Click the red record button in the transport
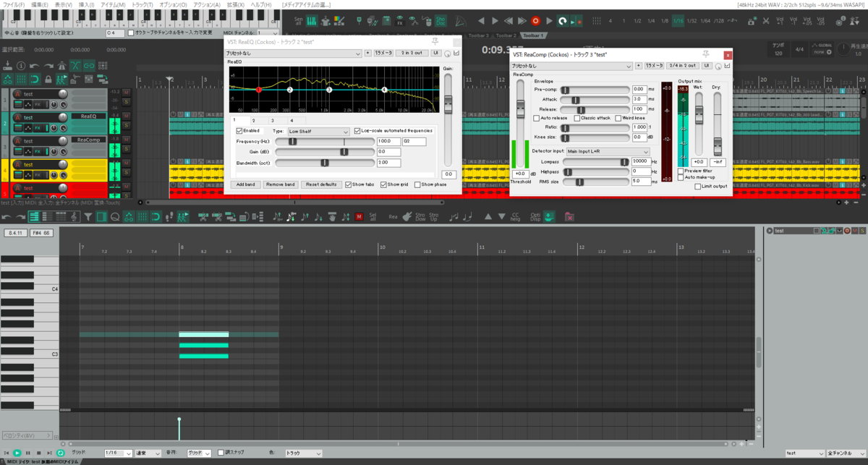Image resolution: width=868 pixels, height=465 pixels. (x=536, y=21)
